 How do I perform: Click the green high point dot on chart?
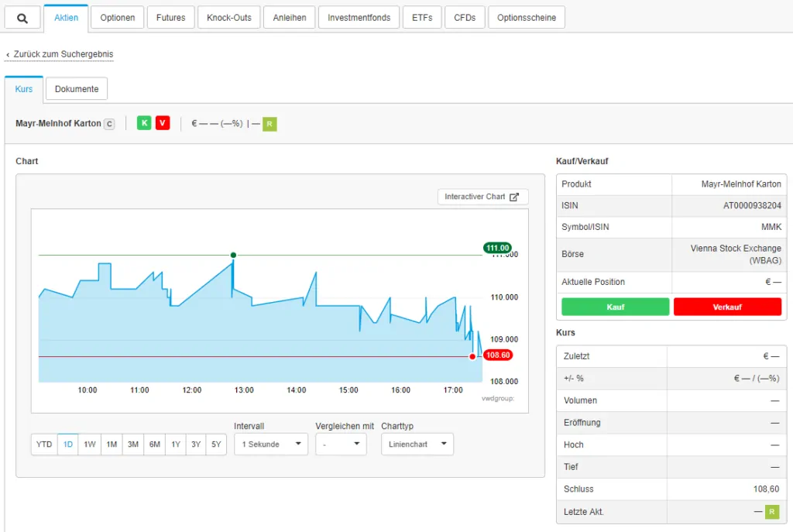point(233,255)
